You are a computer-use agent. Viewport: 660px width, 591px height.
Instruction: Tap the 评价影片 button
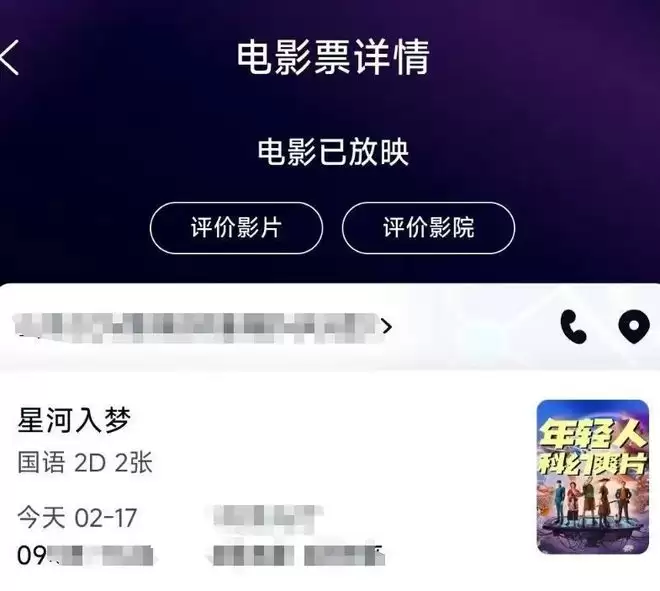[x=236, y=228]
